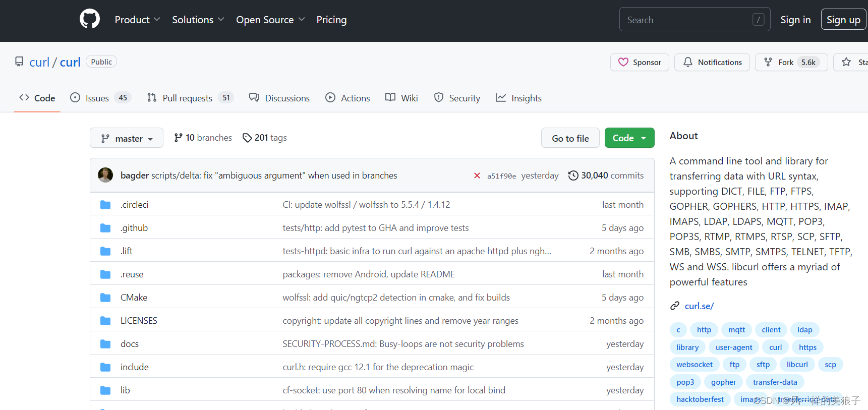Screen dimensions: 868x410
Task: Open the latest commit message about scripts/delta
Action: click(x=274, y=175)
